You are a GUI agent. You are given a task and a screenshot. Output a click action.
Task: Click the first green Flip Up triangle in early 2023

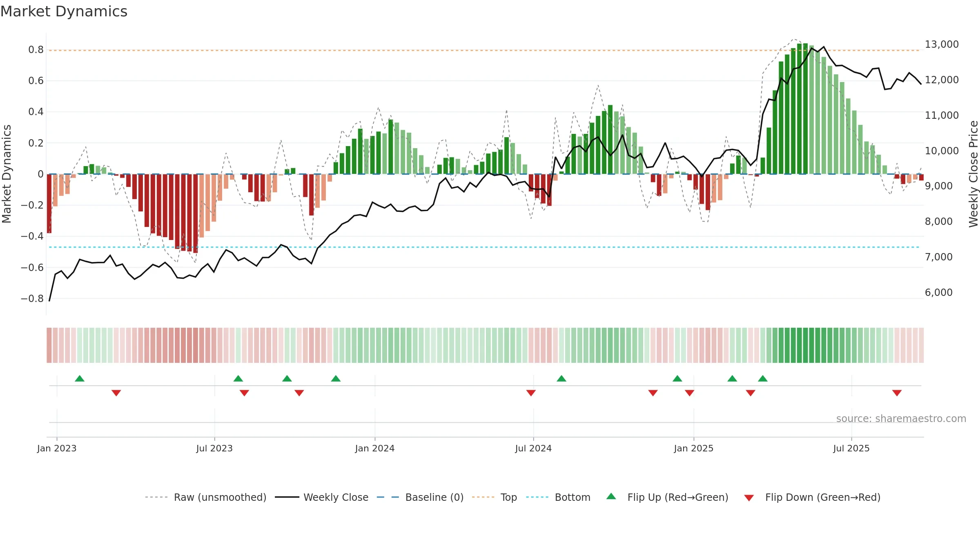click(80, 378)
